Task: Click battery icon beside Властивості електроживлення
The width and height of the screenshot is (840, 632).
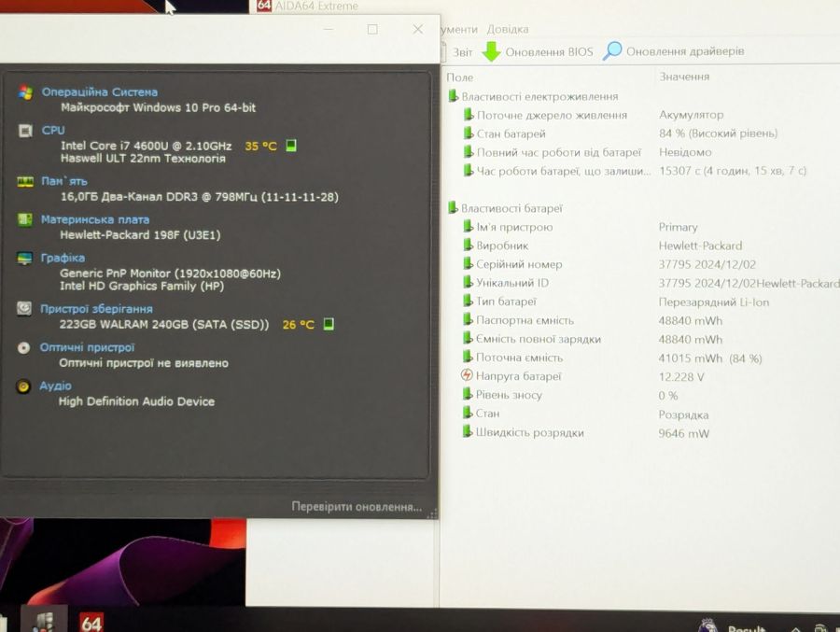Action: 454,96
